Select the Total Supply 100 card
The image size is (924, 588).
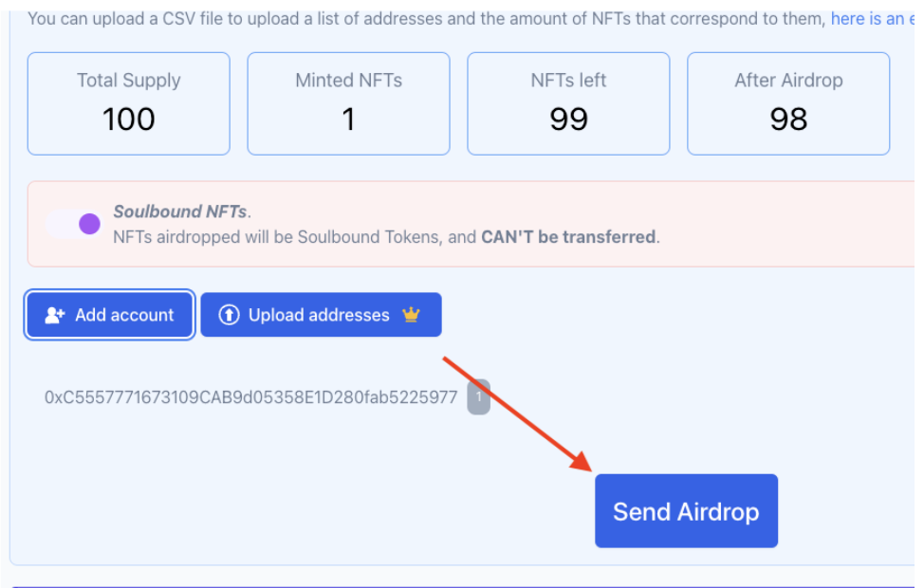128,103
